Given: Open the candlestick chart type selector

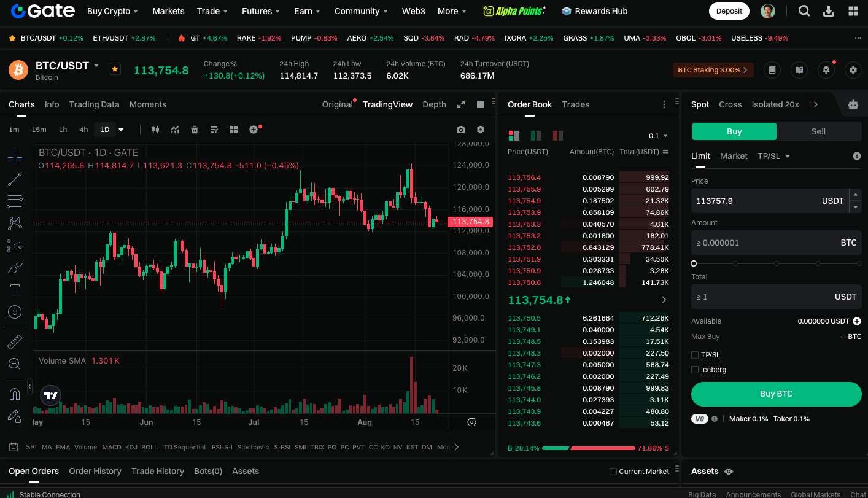Looking at the screenshot, I should click(155, 130).
